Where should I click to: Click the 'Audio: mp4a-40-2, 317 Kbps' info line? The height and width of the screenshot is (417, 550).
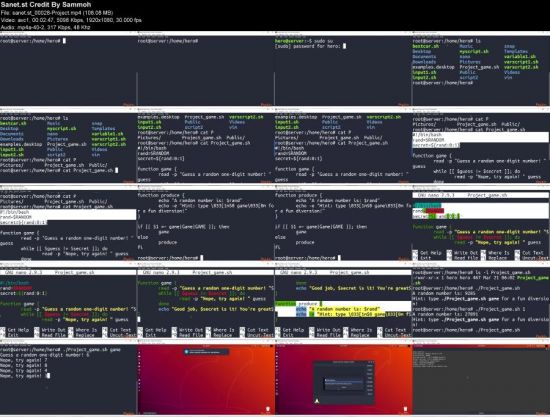(45, 27)
